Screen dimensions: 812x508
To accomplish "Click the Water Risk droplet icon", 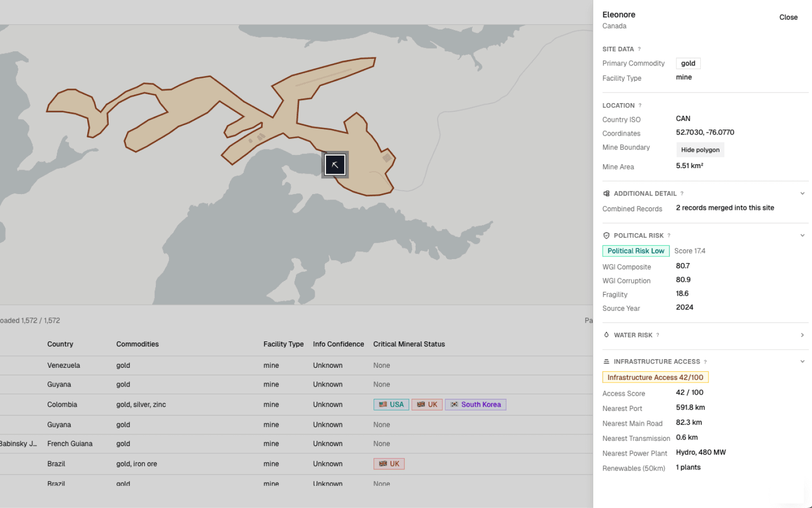I will point(606,335).
